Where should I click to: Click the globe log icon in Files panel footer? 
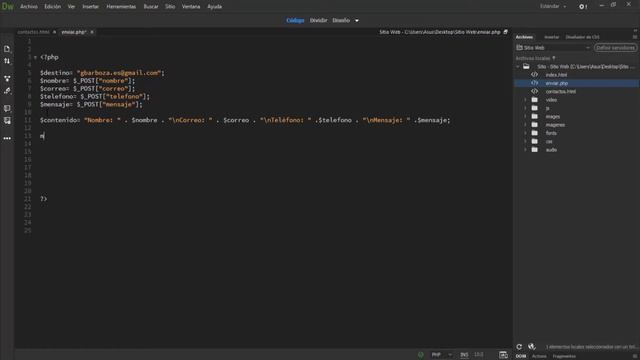tap(531, 347)
